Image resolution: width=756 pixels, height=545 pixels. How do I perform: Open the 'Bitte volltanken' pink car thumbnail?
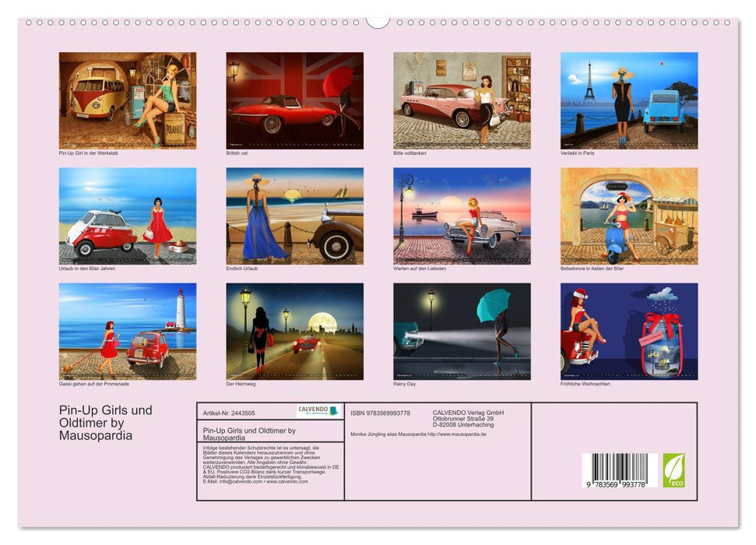click(x=462, y=100)
